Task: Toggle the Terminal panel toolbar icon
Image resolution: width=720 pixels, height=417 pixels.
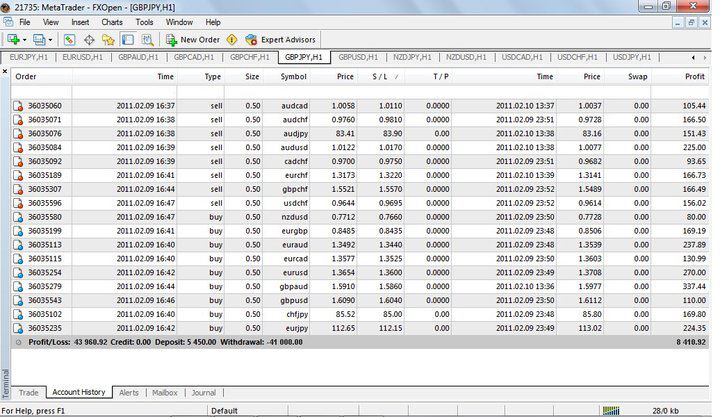Action: (128, 40)
